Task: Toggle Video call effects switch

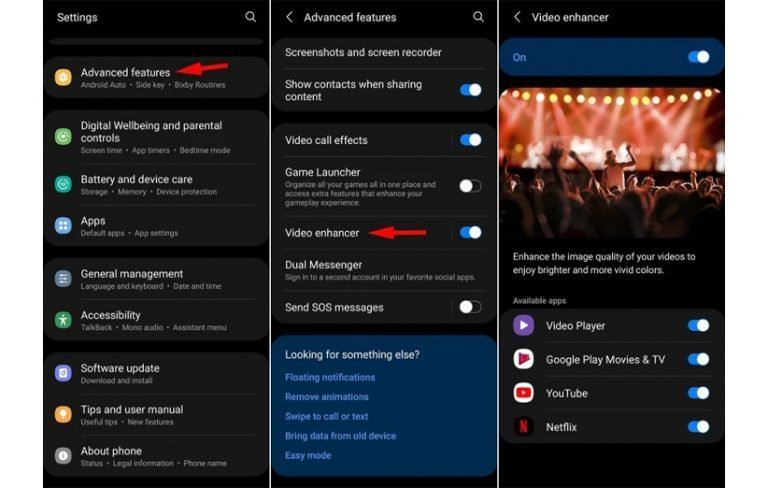Action: pyautogui.click(x=470, y=140)
